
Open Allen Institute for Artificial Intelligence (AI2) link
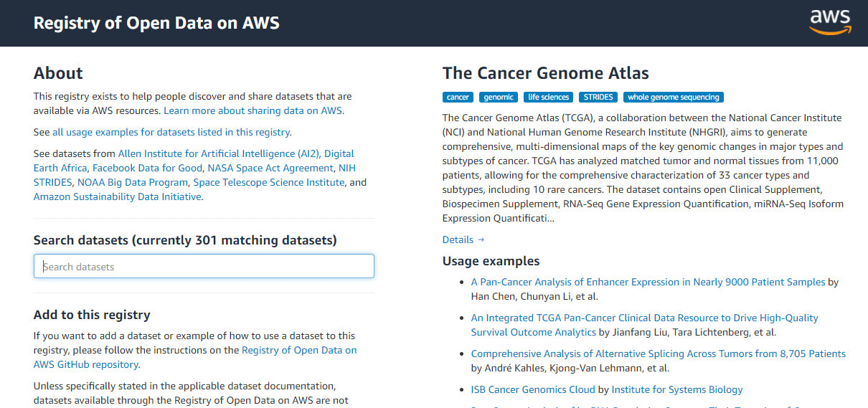coord(219,153)
